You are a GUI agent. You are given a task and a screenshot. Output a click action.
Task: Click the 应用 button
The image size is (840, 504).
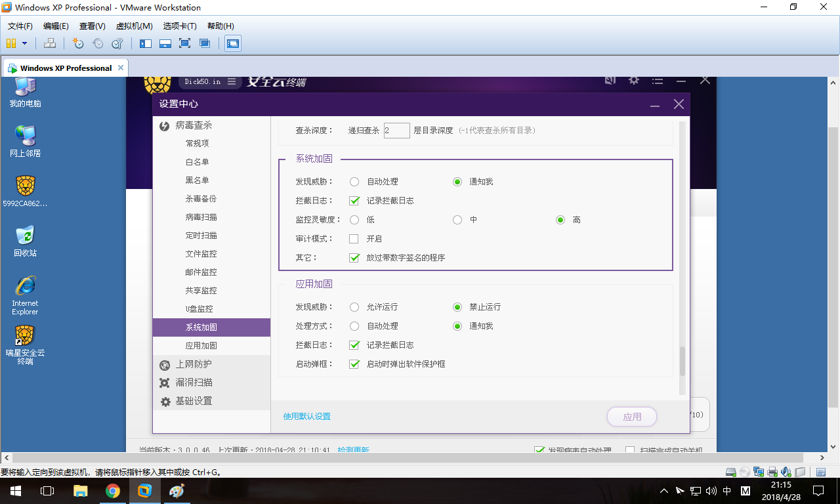pos(632,417)
